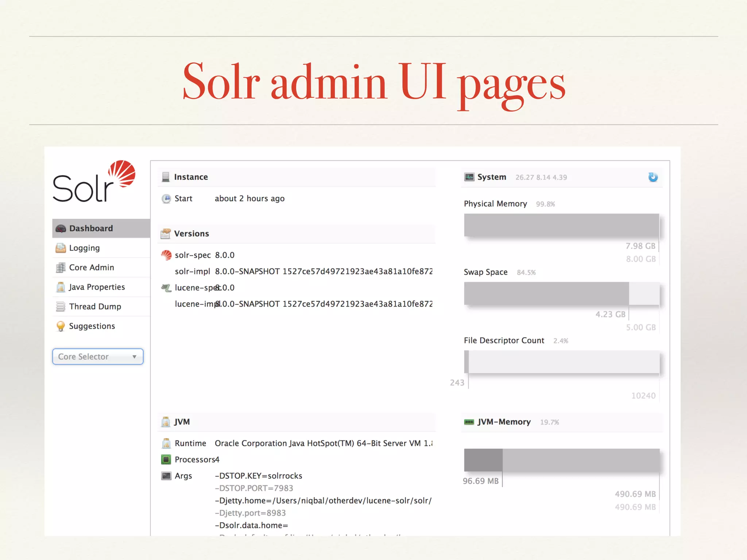Click the -Dsolr.data.home= argument
The height and width of the screenshot is (560, 747).
tap(251, 525)
